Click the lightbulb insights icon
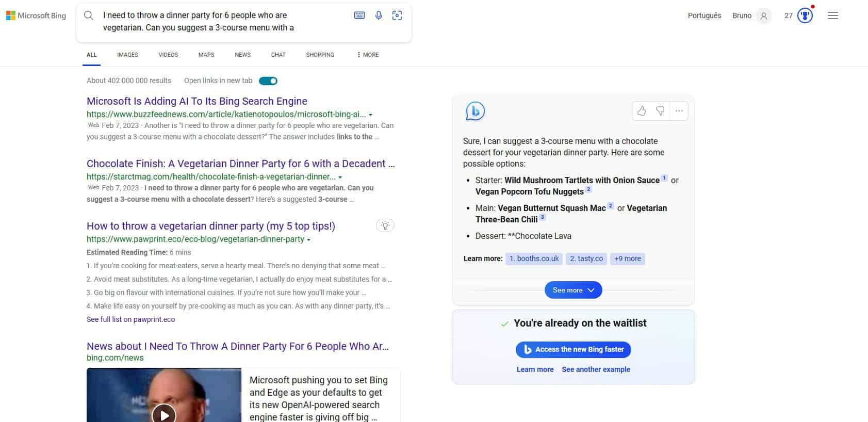 [385, 225]
